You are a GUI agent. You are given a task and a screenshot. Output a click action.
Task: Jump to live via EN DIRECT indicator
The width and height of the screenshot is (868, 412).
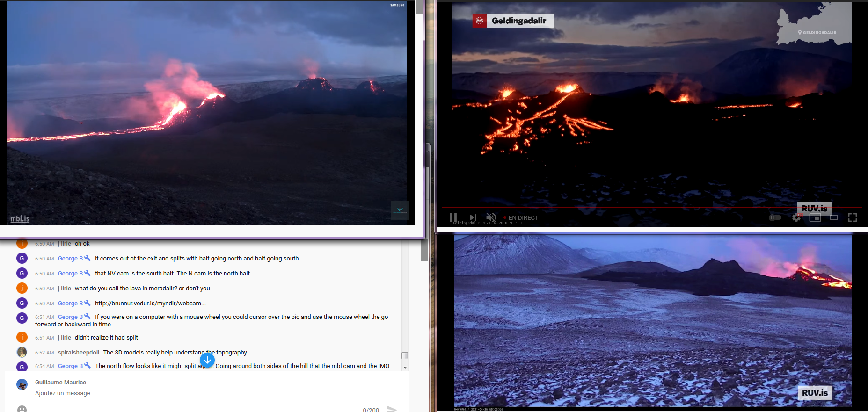[x=521, y=217]
